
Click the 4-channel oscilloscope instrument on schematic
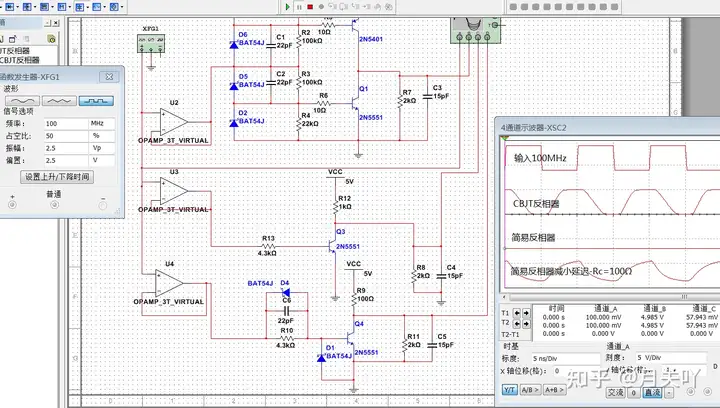475,30
